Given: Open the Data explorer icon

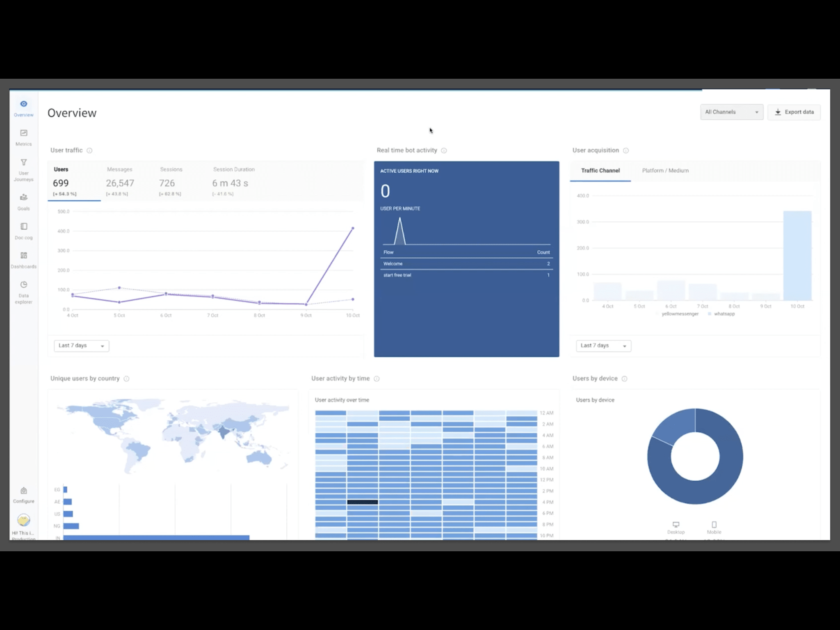Looking at the screenshot, I should point(23,285).
